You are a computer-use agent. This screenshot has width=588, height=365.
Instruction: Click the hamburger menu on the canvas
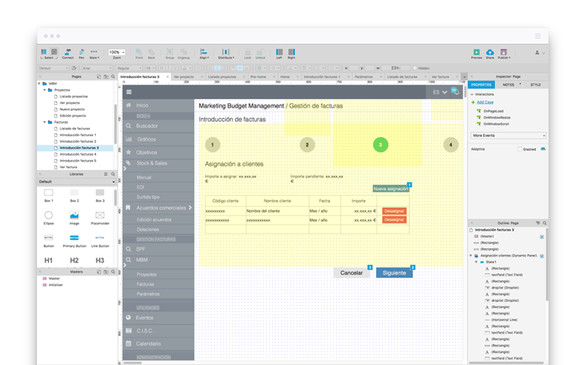(129, 92)
